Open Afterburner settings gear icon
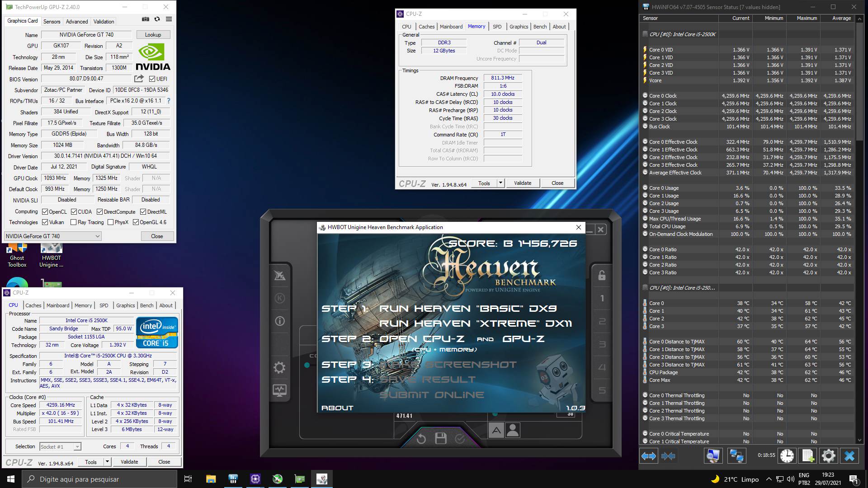 [280, 367]
